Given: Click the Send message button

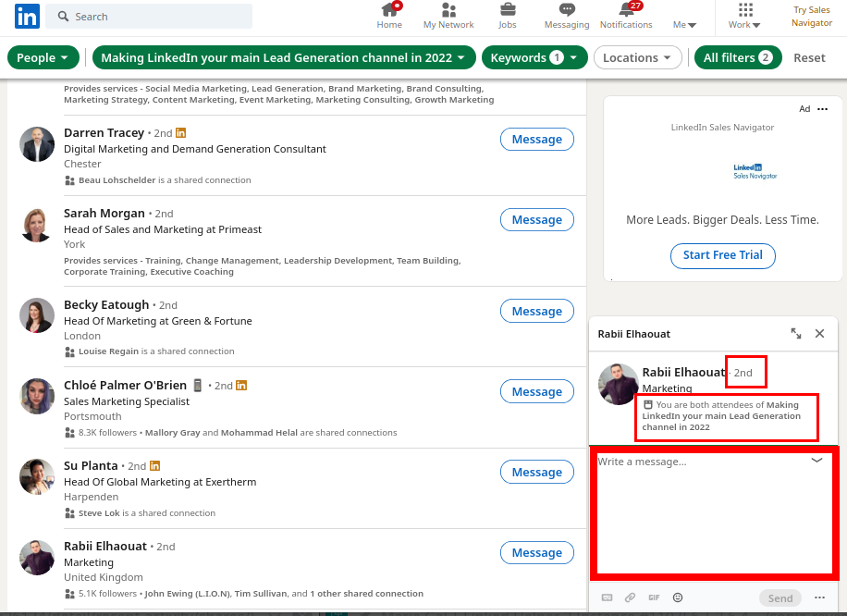Looking at the screenshot, I should click(780, 598).
